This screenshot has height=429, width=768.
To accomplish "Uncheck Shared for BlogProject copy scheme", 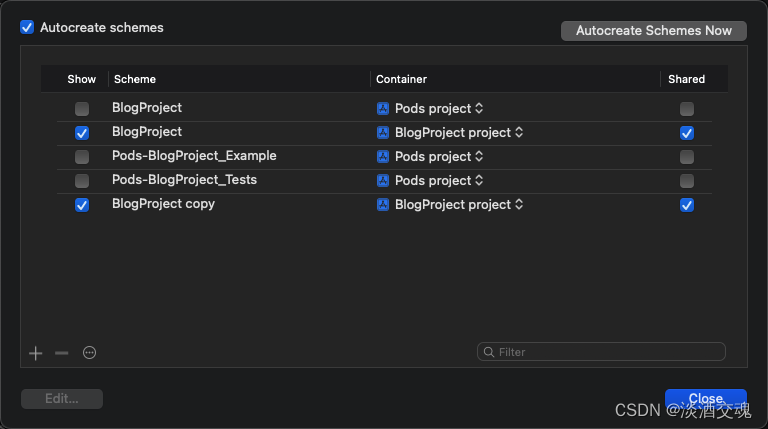I will [x=686, y=205].
